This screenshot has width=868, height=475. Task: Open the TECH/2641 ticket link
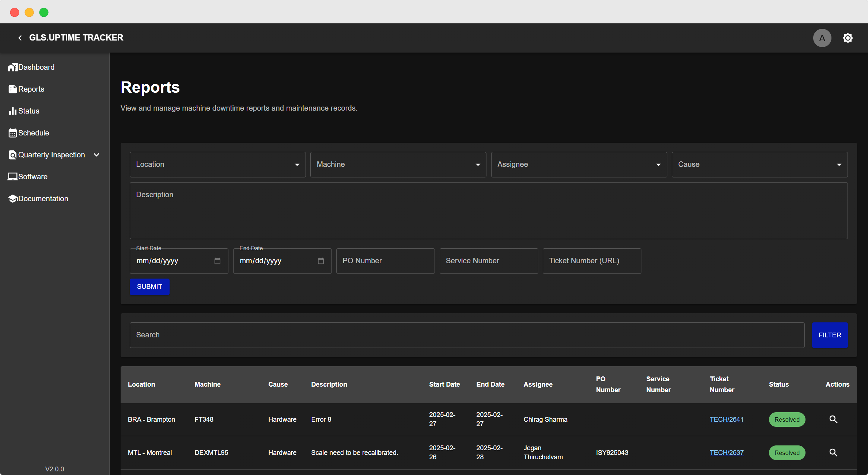pyautogui.click(x=727, y=420)
